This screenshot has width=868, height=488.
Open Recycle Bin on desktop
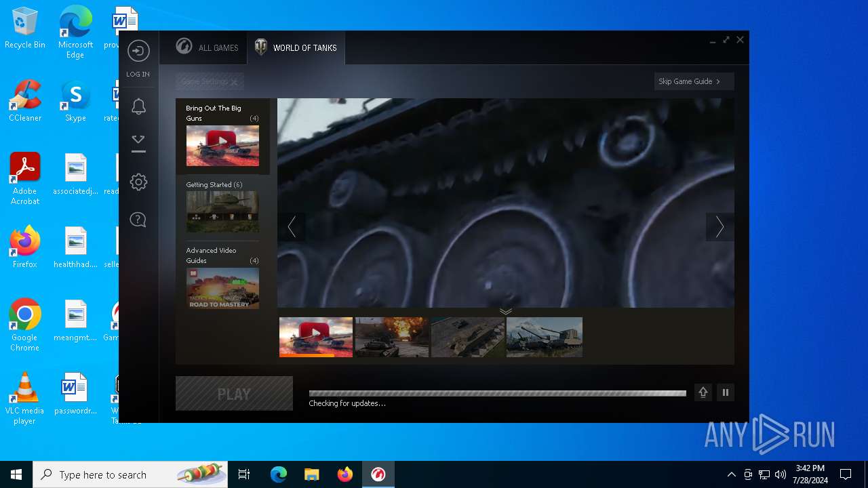(x=25, y=28)
